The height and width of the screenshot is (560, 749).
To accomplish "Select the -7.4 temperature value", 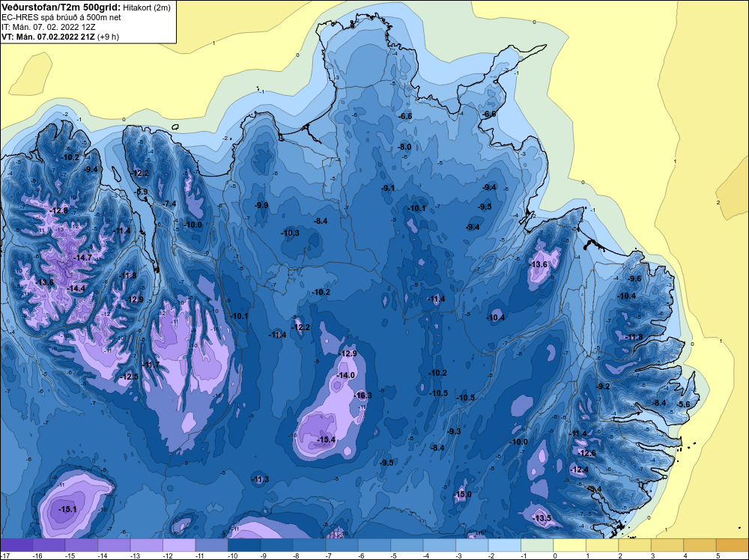I will (169, 204).
